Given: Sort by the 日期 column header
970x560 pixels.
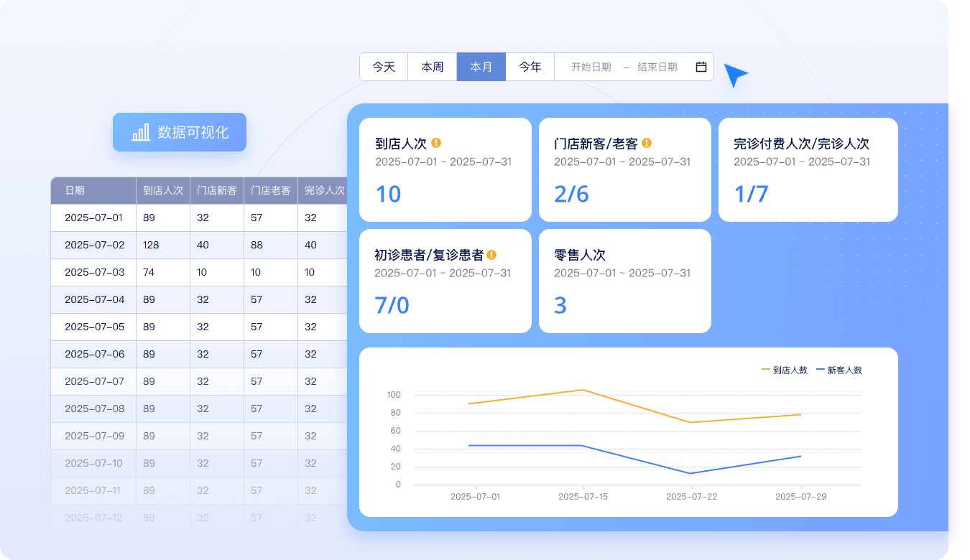Looking at the screenshot, I should pos(75,191).
